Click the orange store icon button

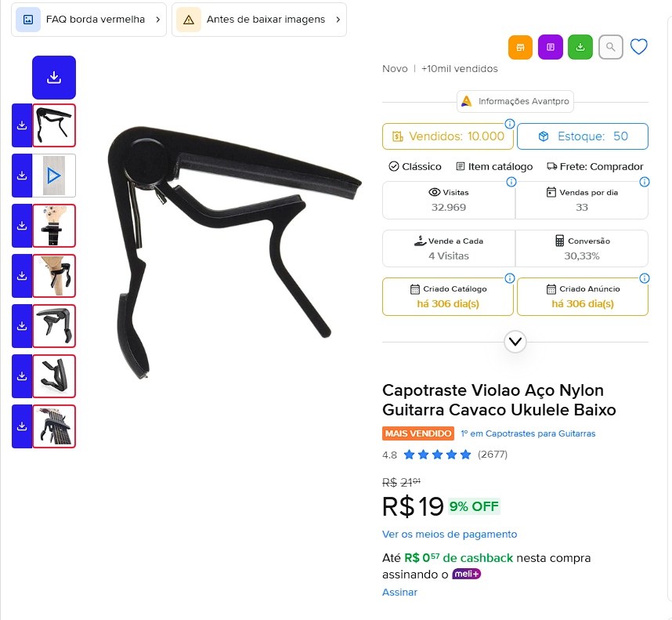520,47
